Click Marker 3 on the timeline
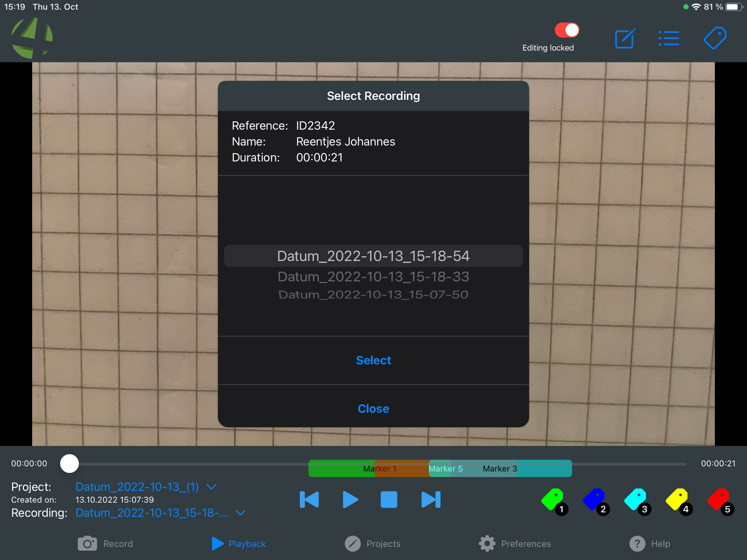The image size is (747, 560). (500, 469)
